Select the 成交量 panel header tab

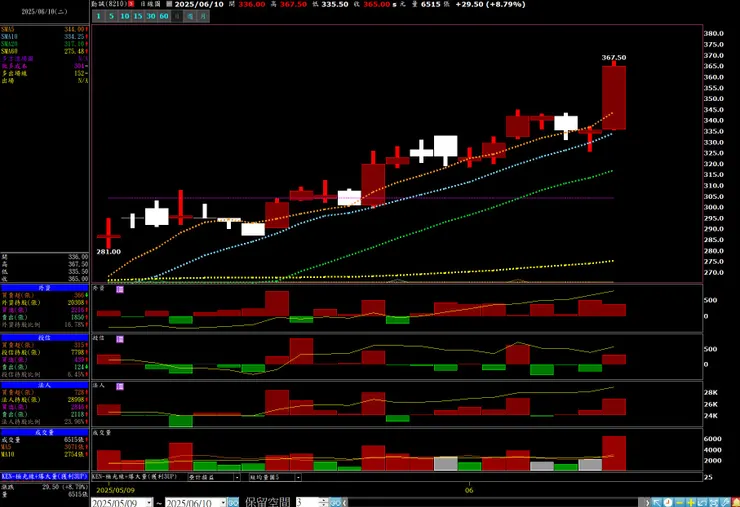[44, 432]
